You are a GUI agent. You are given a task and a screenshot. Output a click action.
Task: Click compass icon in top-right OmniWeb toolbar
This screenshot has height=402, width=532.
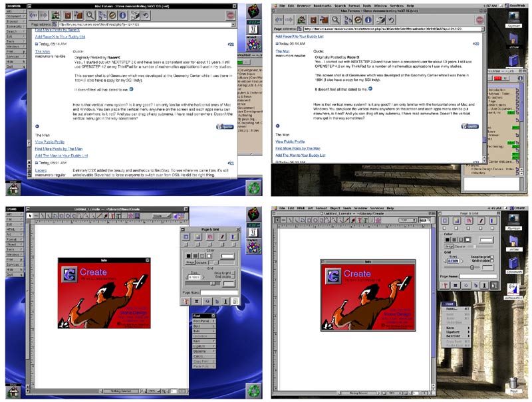tap(358, 20)
